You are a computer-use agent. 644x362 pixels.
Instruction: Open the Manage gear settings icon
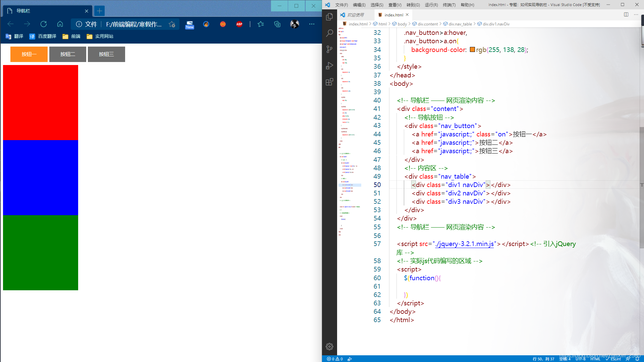click(329, 346)
